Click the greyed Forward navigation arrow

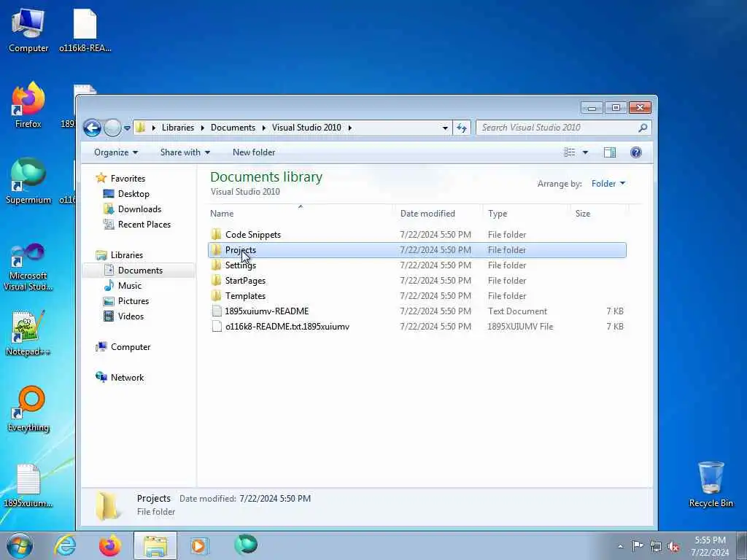(112, 128)
